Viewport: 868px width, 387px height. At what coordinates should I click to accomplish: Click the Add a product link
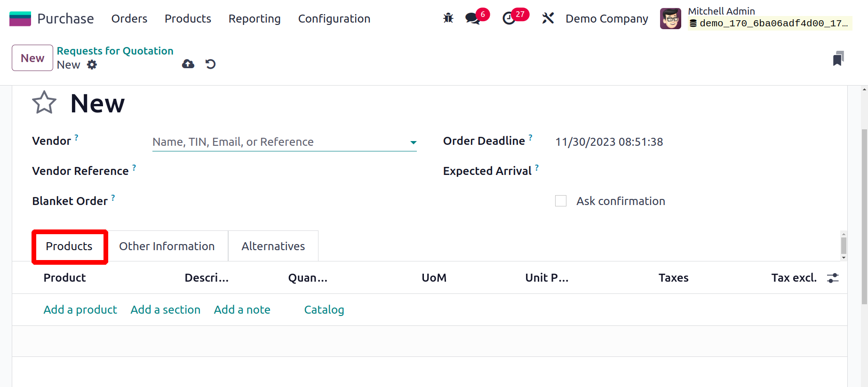80,310
